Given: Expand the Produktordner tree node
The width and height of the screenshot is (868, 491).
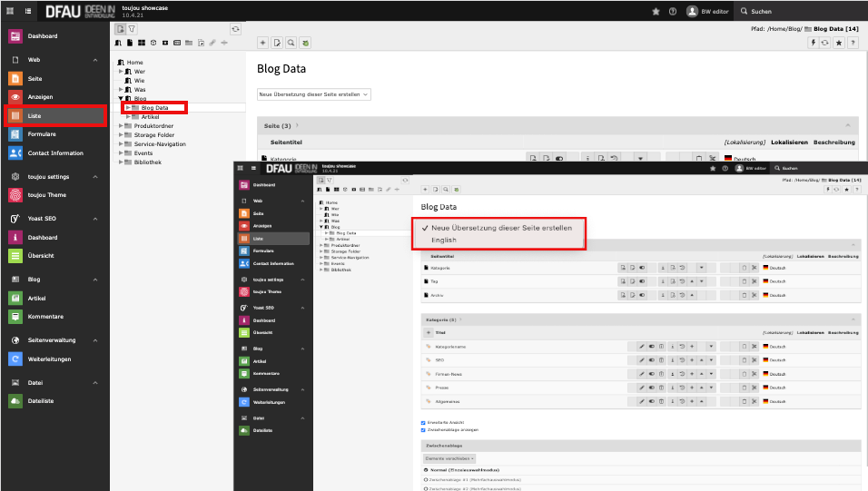Looking at the screenshot, I should pyautogui.click(x=121, y=125).
